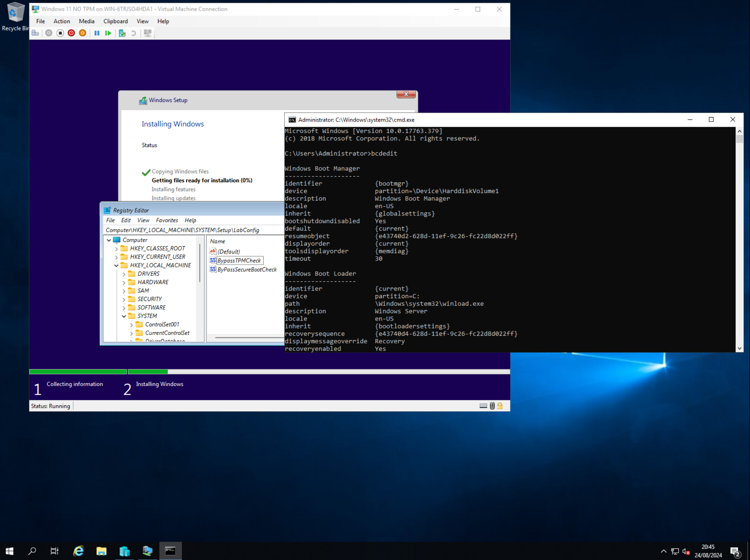Turn off the virtual machine
Image resolution: width=750 pixels, height=560 pixels.
pyautogui.click(x=60, y=33)
